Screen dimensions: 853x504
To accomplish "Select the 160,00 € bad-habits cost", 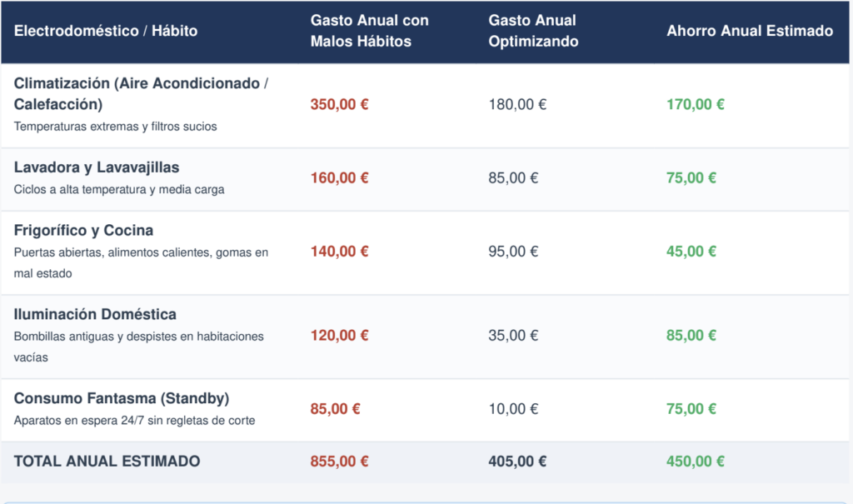I will [340, 178].
